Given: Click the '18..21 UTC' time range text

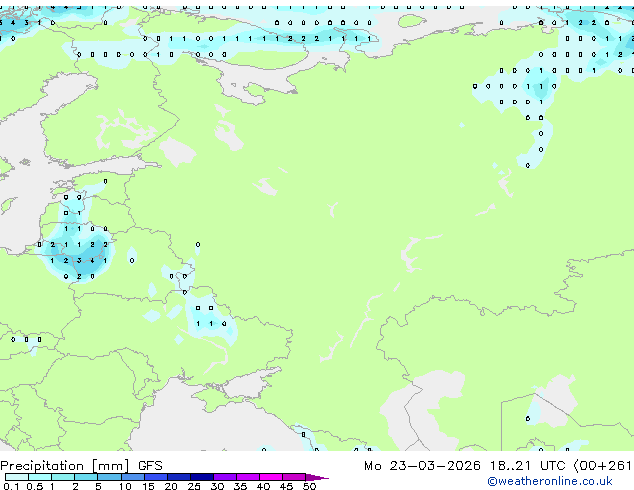Looking at the screenshot, I should [x=527, y=466].
